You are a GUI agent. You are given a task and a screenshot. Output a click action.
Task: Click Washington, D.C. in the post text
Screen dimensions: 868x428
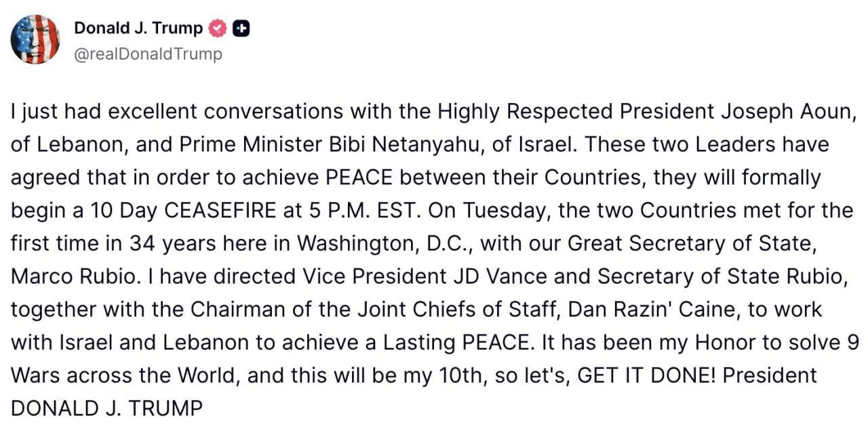pyautogui.click(x=378, y=243)
